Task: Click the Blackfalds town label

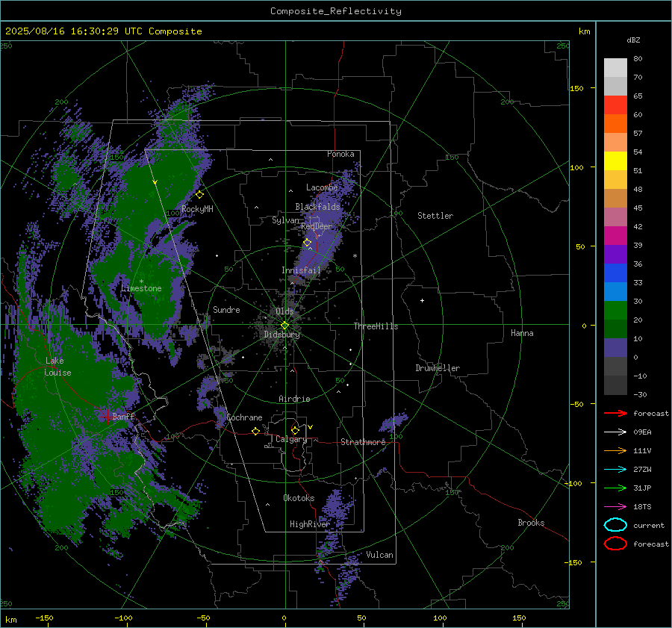Action: [x=317, y=207]
